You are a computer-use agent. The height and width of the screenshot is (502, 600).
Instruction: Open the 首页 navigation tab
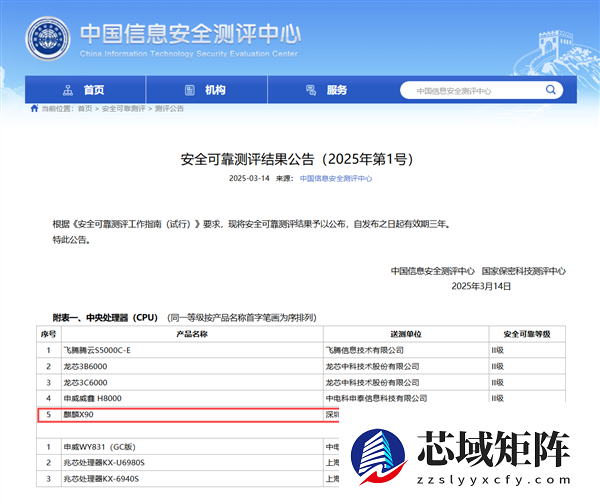(94, 90)
